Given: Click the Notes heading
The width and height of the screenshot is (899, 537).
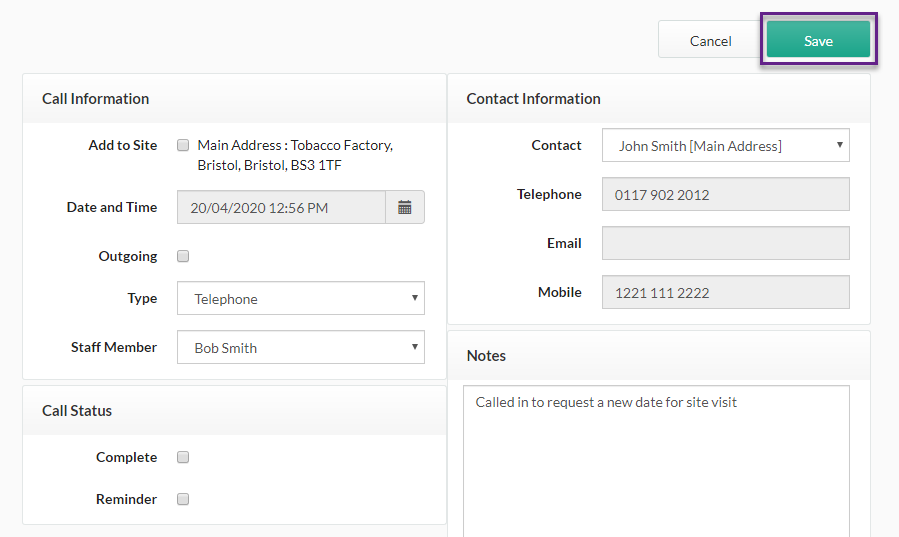Looking at the screenshot, I should coord(486,356).
